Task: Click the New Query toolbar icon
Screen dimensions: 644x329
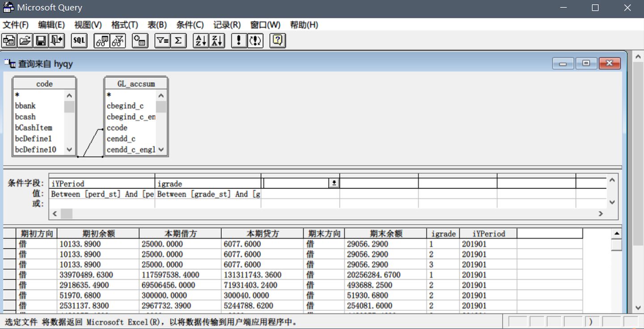Action: click(x=9, y=41)
